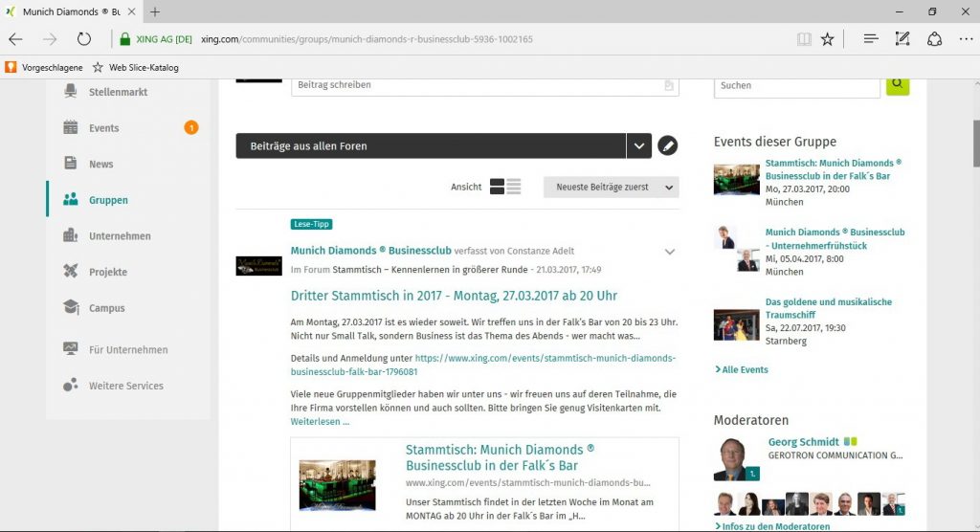Open reading view book icon
The image size is (980, 532).
click(804, 39)
